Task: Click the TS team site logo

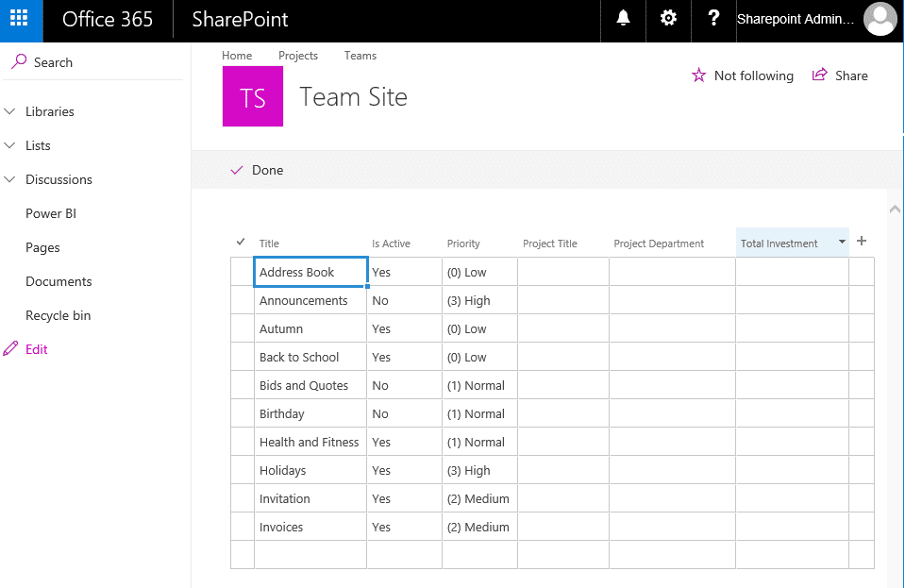Action: [x=252, y=96]
